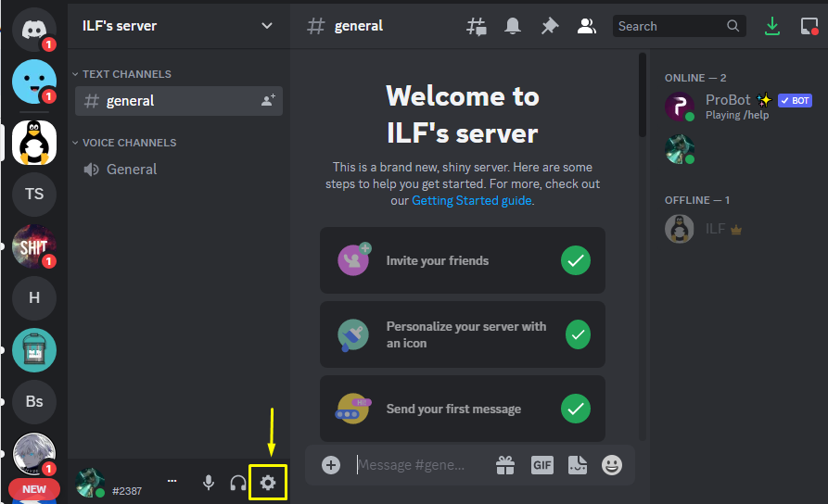The height and width of the screenshot is (504, 828).
Task: Join the General voice channel
Action: (x=178, y=170)
